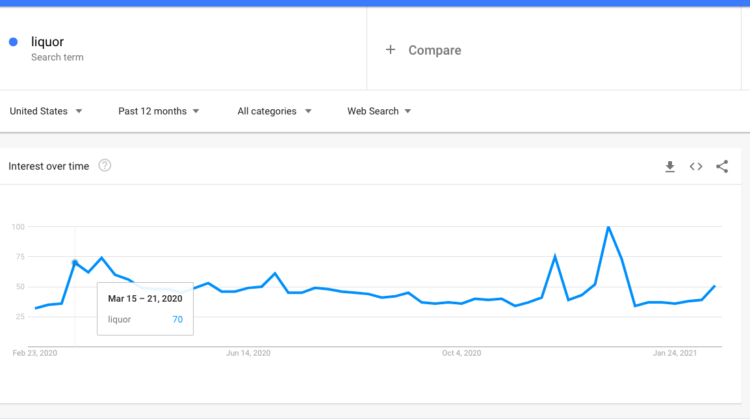Viewport: 750px width, 420px height.
Task: Expand the Past 12 months dropdown
Action: (159, 111)
